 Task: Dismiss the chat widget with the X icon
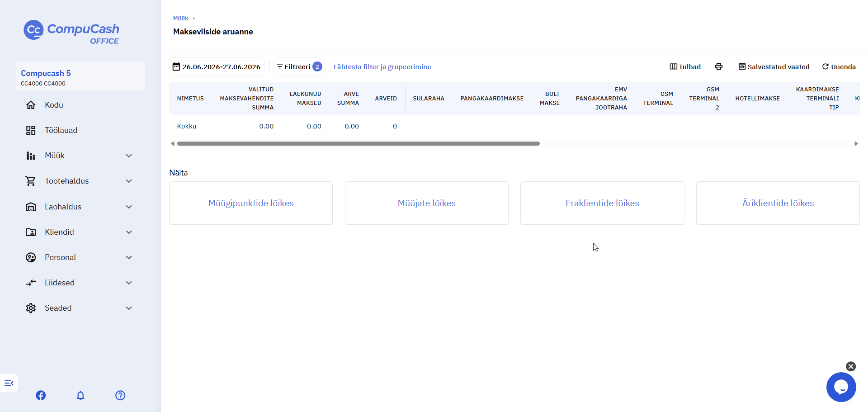(851, 366)
